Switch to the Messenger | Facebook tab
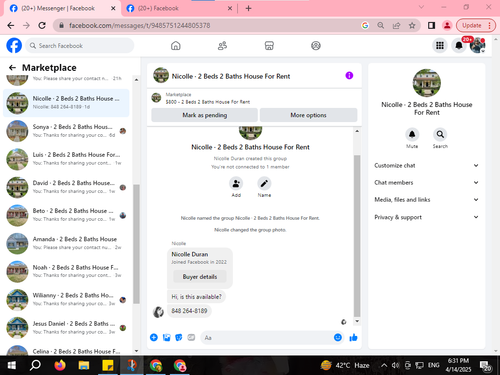This screenshot has width=500, height=375. (x=62, y=8)
